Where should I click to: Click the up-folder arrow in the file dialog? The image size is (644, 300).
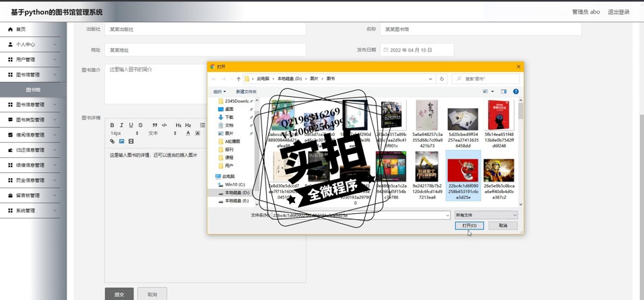(238, 79)
